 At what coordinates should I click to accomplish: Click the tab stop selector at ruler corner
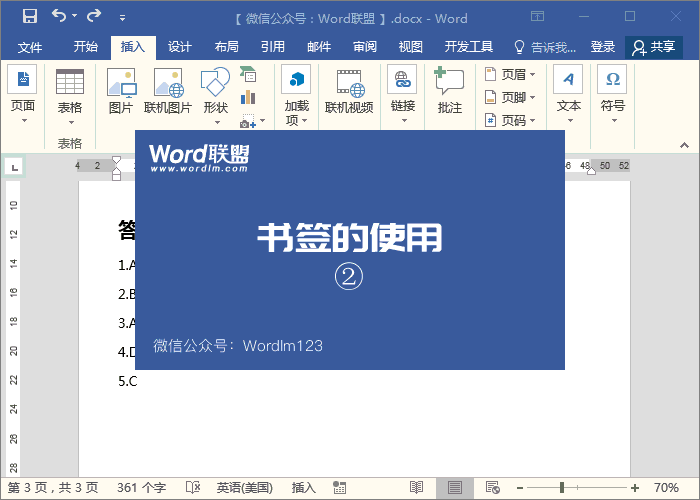pyautogui.click(x=14, y=167)
